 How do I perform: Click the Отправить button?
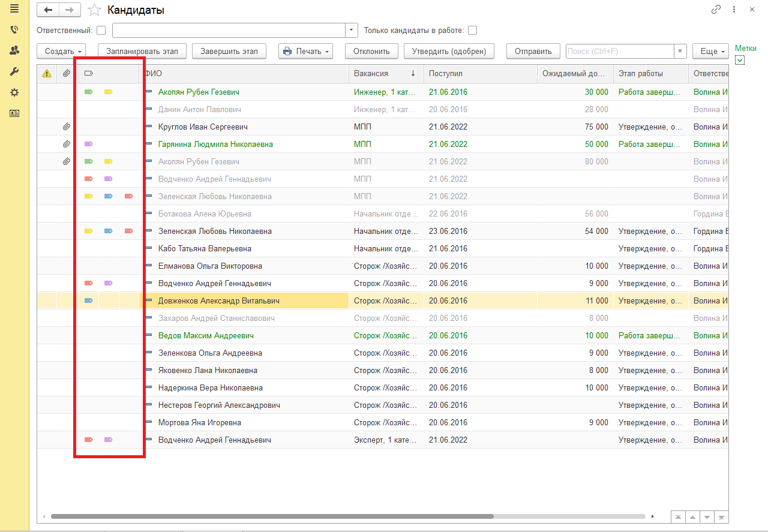click(533, 52)
